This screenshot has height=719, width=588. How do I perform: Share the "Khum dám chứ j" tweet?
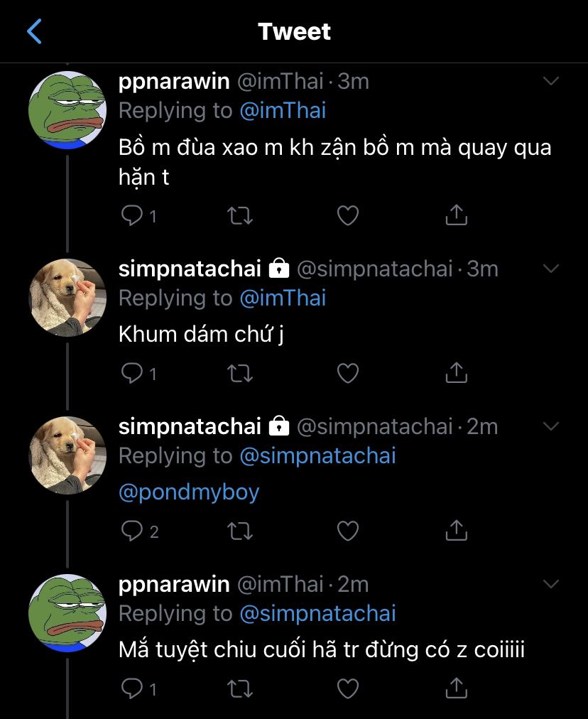pos(456,373)
